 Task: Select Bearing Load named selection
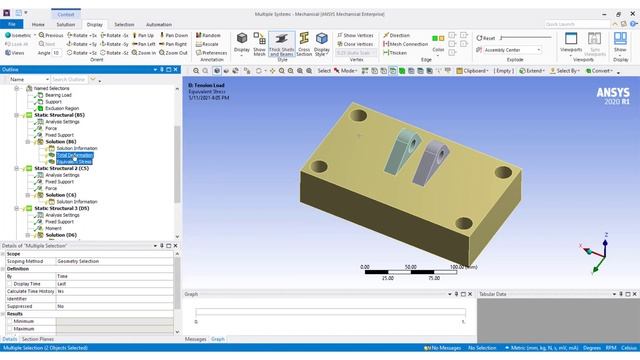point(58,95)
